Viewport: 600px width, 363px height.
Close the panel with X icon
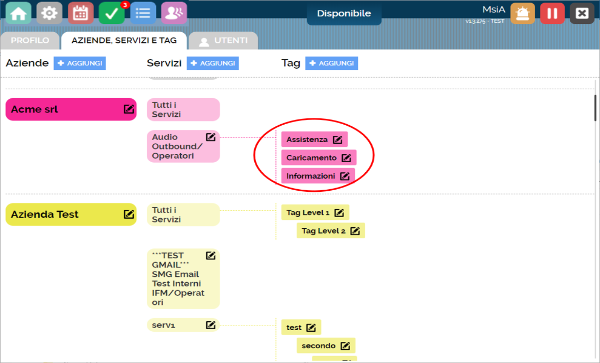(x=582, y=13)
